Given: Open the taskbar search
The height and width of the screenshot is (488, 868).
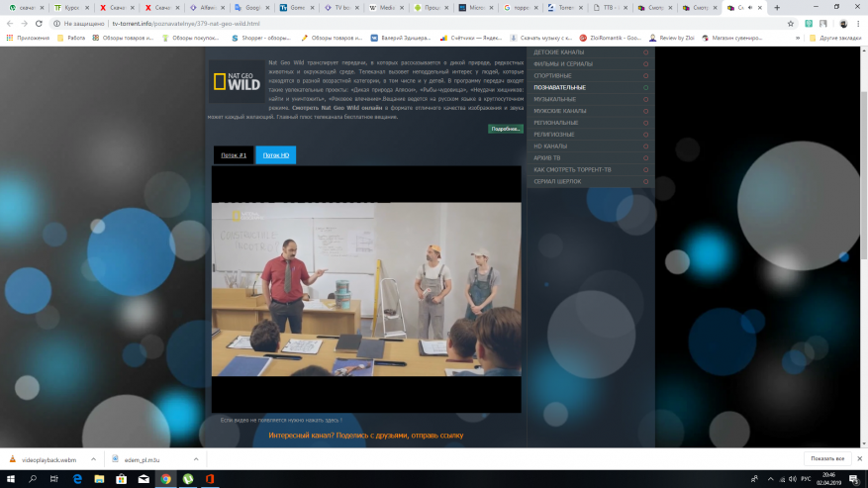Looking at the screenshot, I should pyautogui.click(x=33, y=479).
